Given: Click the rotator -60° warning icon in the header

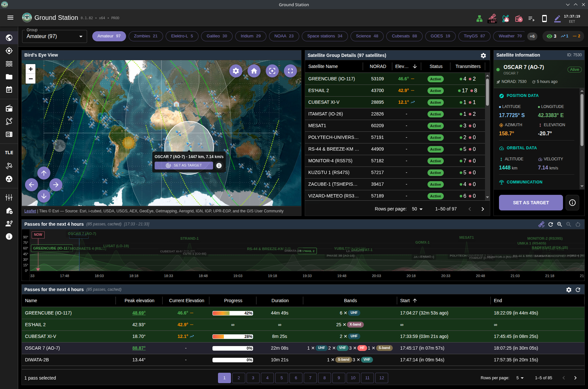Looking at the screenshot, I should click(x=492, y=19).
